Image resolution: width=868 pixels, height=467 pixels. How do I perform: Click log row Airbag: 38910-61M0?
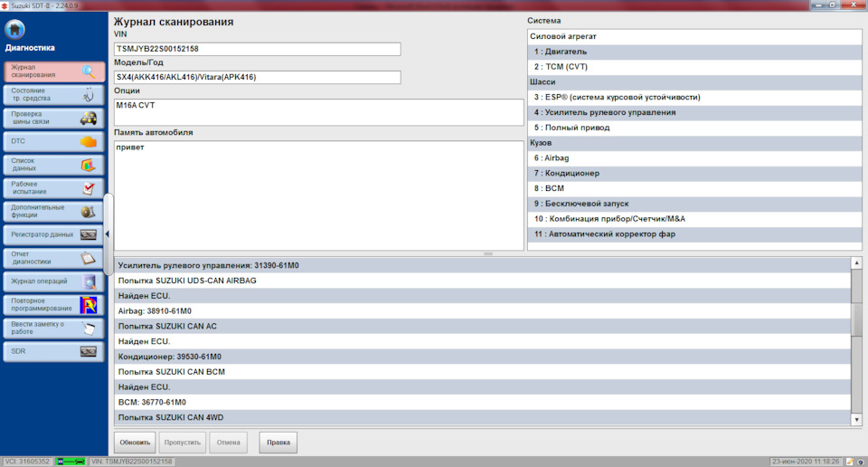482,311
